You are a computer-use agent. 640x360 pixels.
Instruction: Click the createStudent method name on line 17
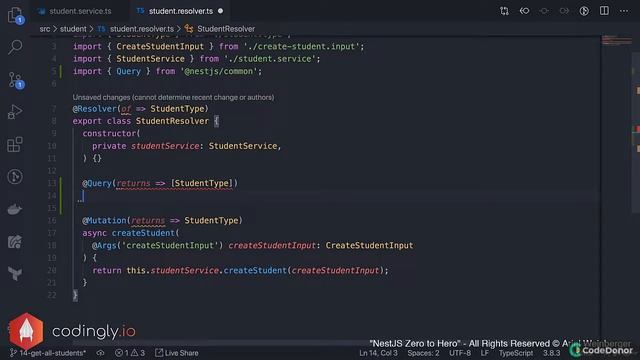[143, 233]
